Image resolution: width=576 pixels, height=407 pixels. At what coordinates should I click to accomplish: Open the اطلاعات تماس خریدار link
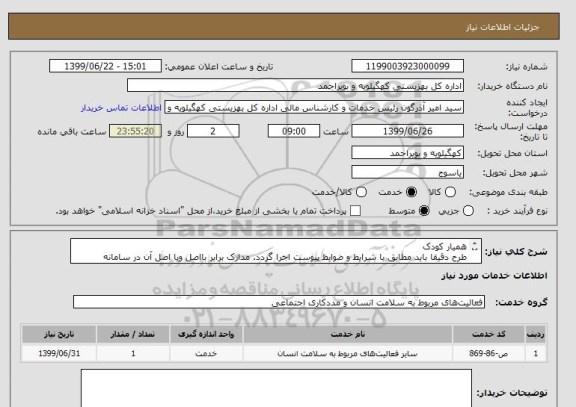point(121,108)
